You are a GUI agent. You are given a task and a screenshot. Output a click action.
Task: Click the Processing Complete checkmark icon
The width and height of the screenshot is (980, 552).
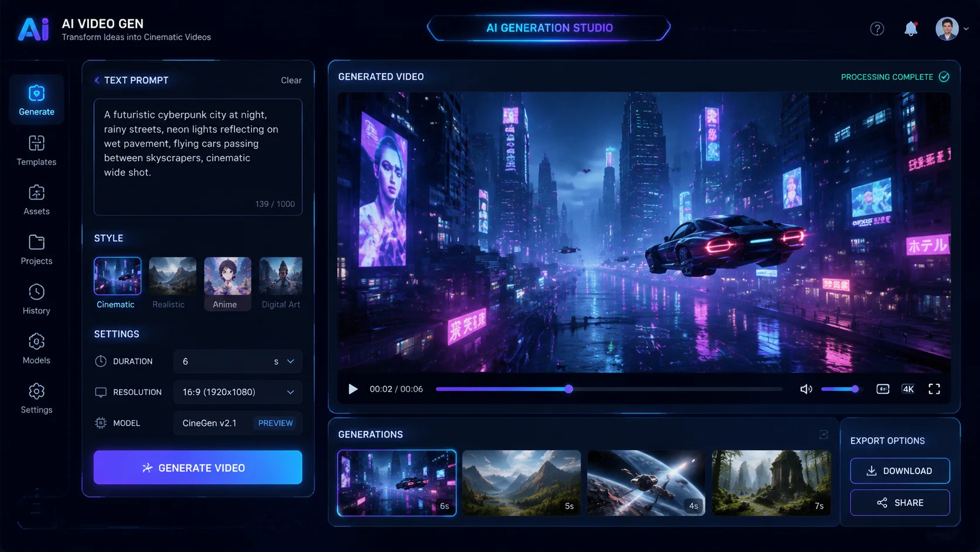tap(944, 77)
